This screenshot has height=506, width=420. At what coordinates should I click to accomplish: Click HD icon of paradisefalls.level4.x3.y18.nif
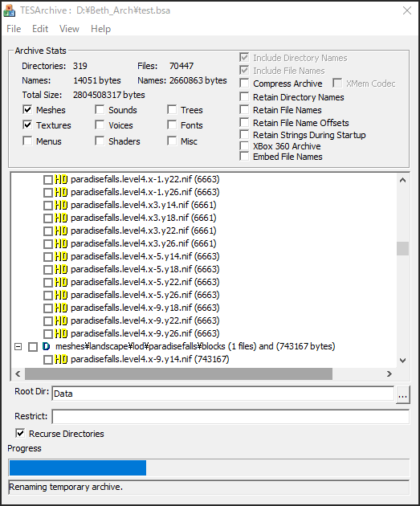(x=61, y=218)
